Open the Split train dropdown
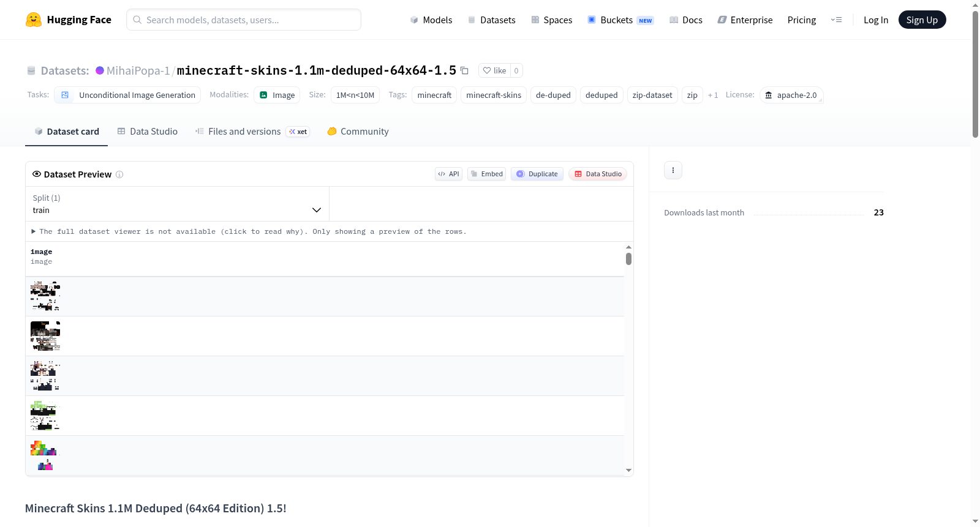 coord(177,204)
